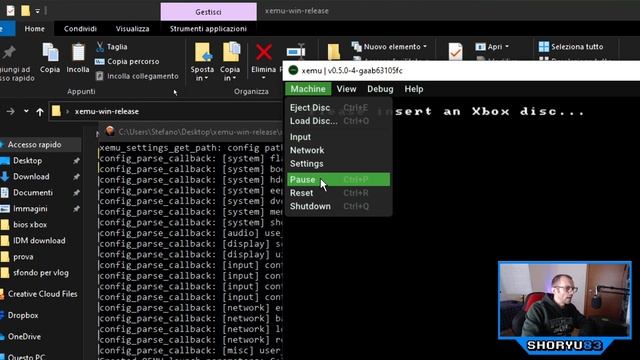This screenshot has height=360, width=640.
Task: Open the Nuovo elemento dropdown
Action: (x=389, y=47)
